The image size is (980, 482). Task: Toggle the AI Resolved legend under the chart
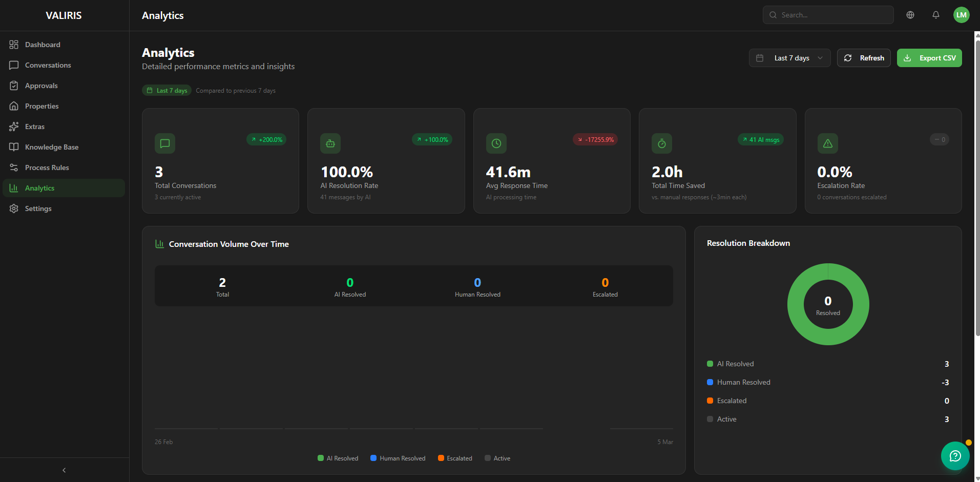[338, 458]
